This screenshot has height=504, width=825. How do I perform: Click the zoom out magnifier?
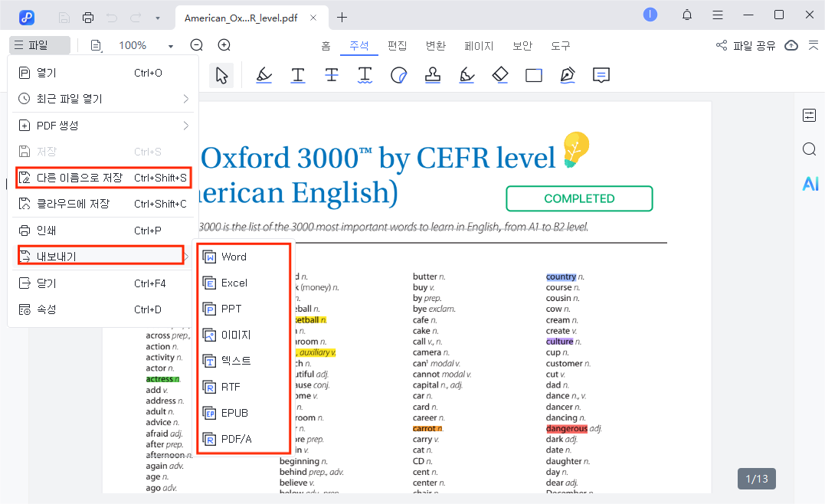coord(197,45)
